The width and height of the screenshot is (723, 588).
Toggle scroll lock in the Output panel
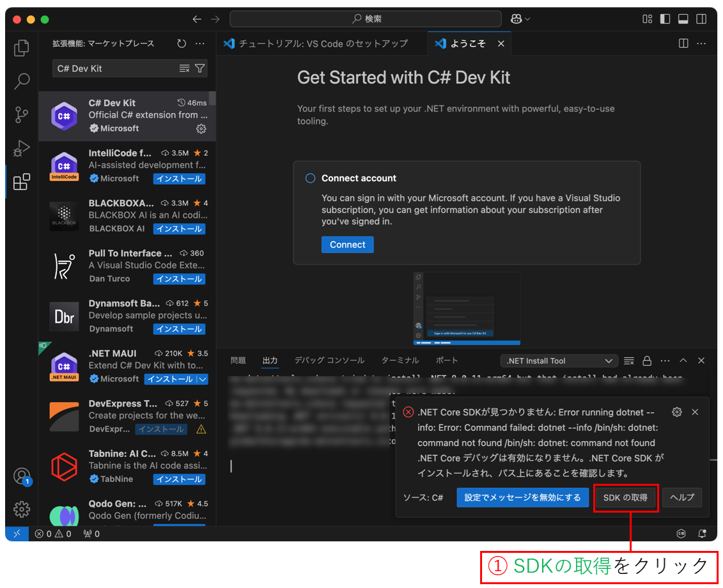[x=647, y=360]
